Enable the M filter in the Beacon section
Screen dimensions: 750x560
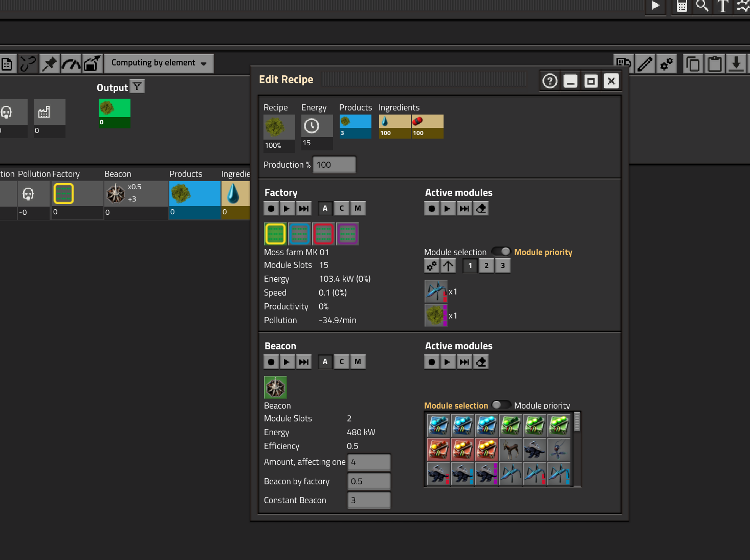click(358, 362)
